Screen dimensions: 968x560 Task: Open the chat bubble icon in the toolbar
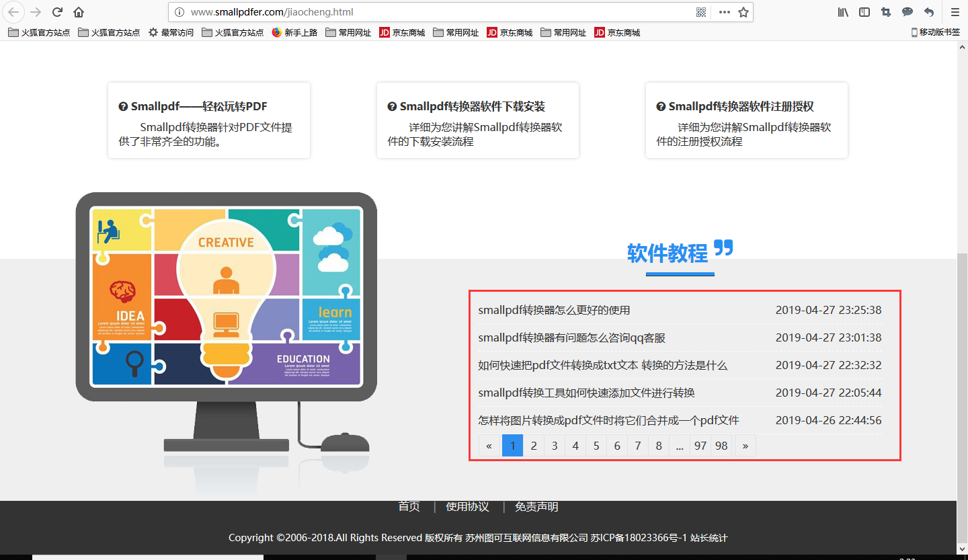click(908, 12)
